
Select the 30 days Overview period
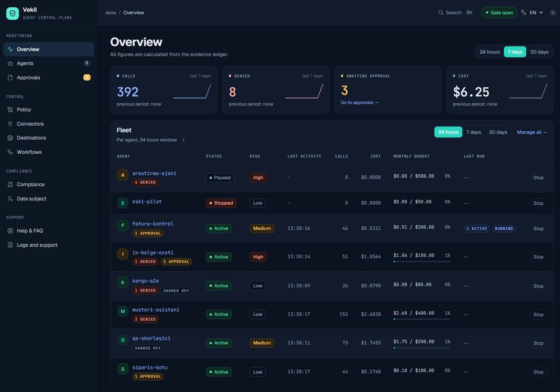pos(539,52)
